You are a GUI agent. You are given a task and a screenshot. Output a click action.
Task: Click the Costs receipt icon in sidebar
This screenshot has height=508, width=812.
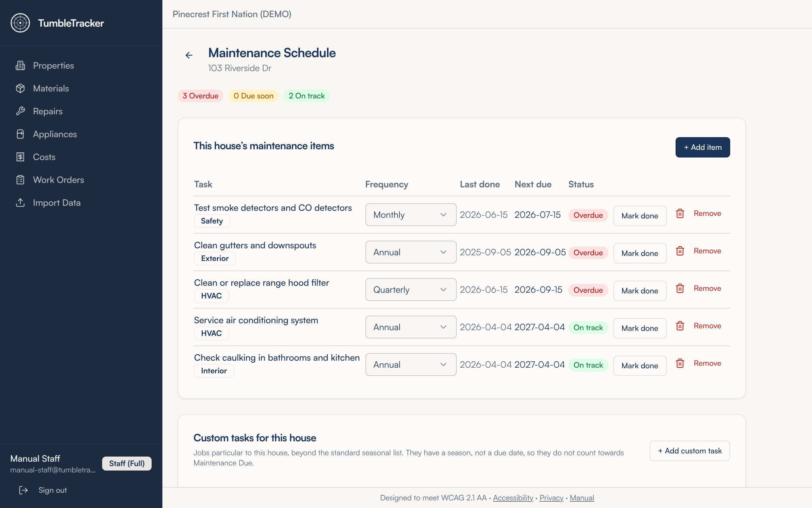coord(20,157)
